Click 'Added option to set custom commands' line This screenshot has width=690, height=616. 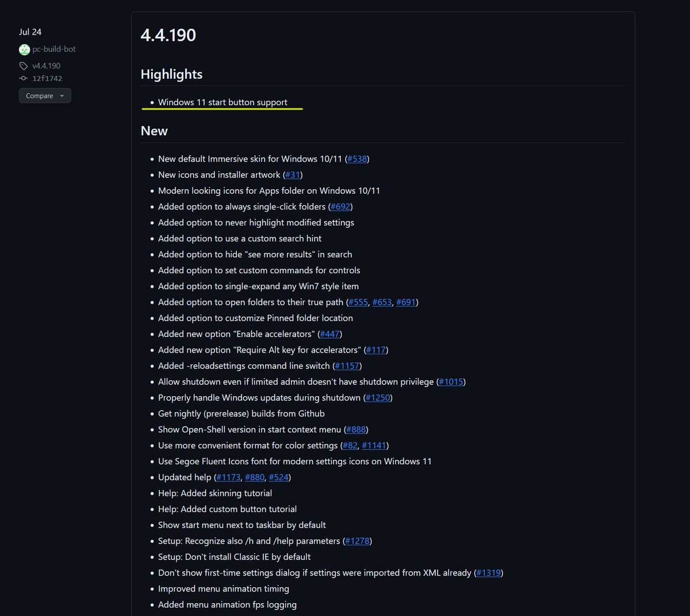[x=259, y=270]
